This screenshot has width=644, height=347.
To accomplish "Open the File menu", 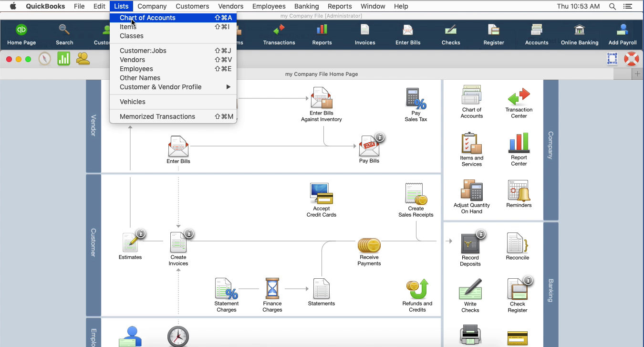I will 79,6.
